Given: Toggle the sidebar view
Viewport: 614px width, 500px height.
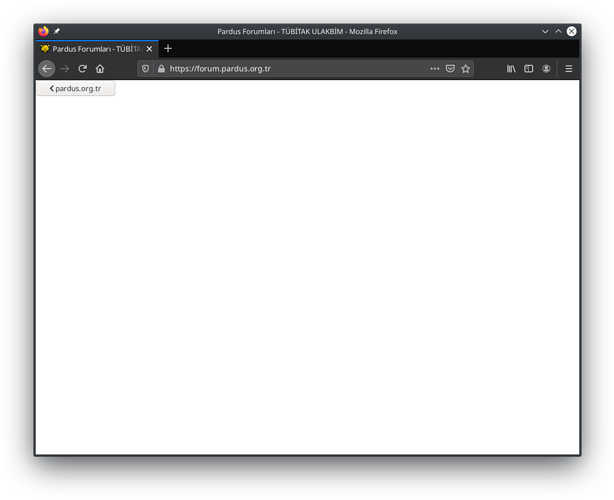Looking at the screenshot, I should (x=529, y=69).
